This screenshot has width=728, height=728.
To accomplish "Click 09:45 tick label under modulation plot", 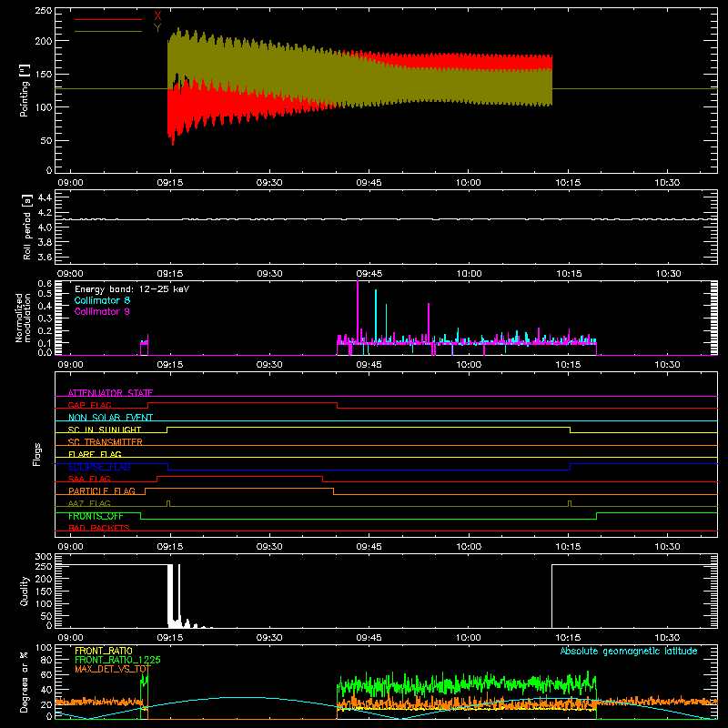I will (369, 365).
